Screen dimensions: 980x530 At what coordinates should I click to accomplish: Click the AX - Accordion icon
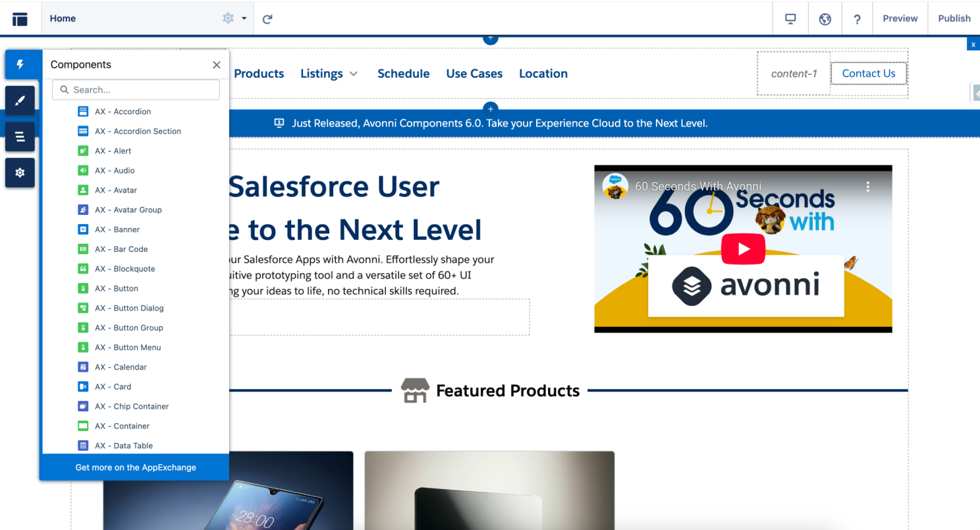(x=83, y=111)
